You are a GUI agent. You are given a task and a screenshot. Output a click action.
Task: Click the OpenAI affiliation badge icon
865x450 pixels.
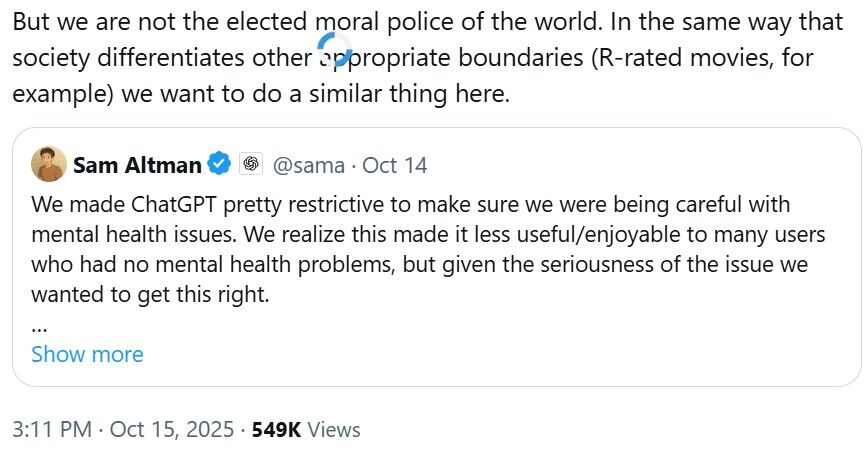(x=251, y=164)
